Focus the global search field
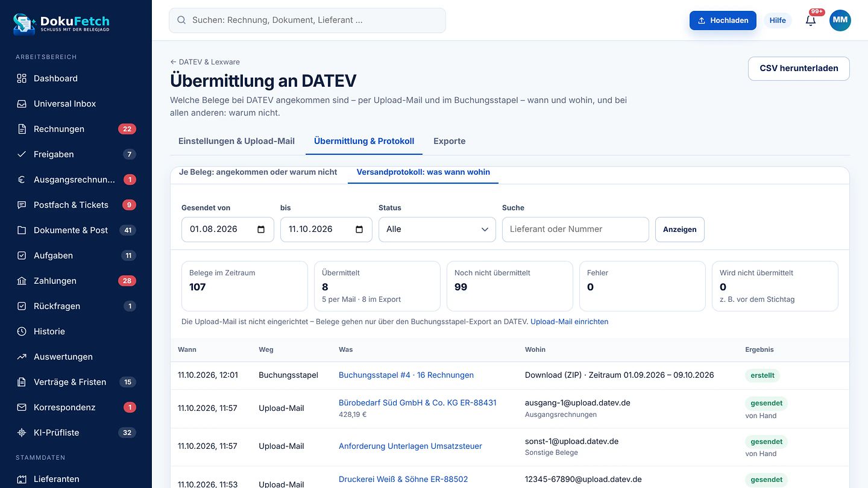This screenshot has height=488, width=868. tap(307, 20)
